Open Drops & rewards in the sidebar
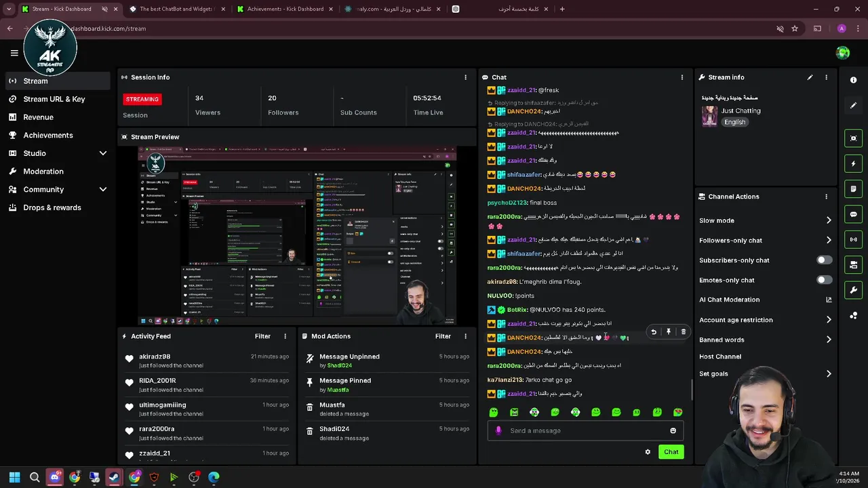This screenshot has width=868, height=488. click(x=52, y=207)
